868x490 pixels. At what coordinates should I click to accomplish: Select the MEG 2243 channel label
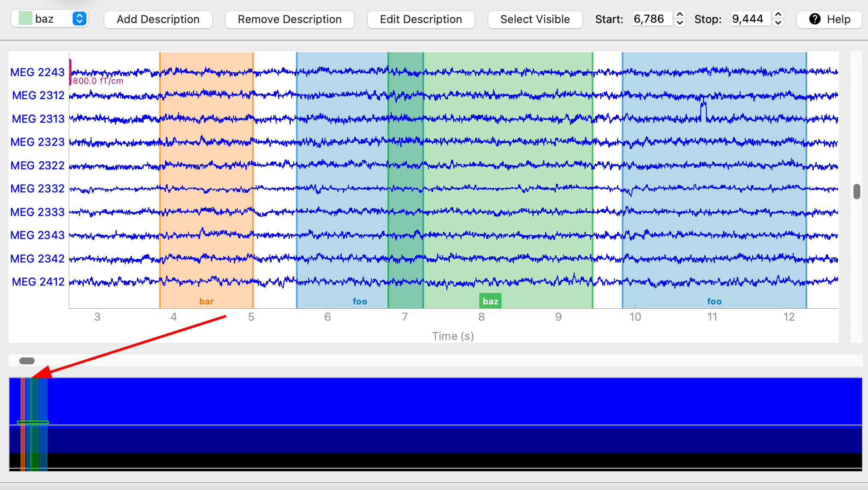coord(38,72)
